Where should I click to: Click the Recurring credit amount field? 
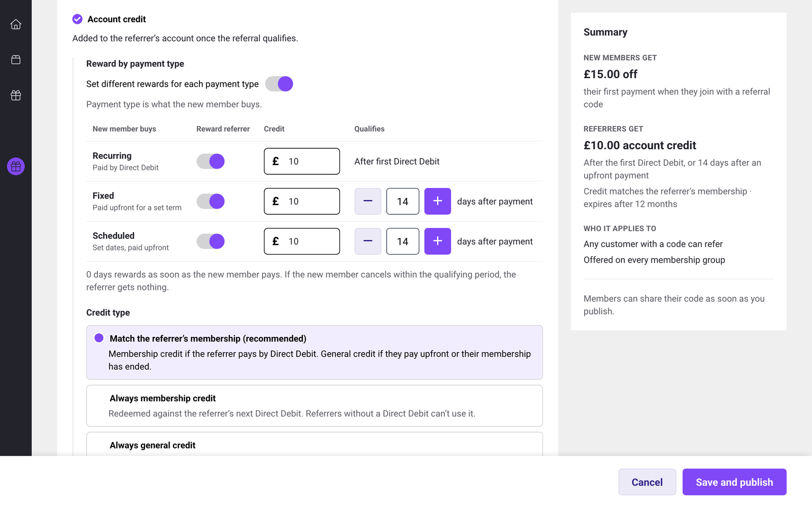point(302,162)
